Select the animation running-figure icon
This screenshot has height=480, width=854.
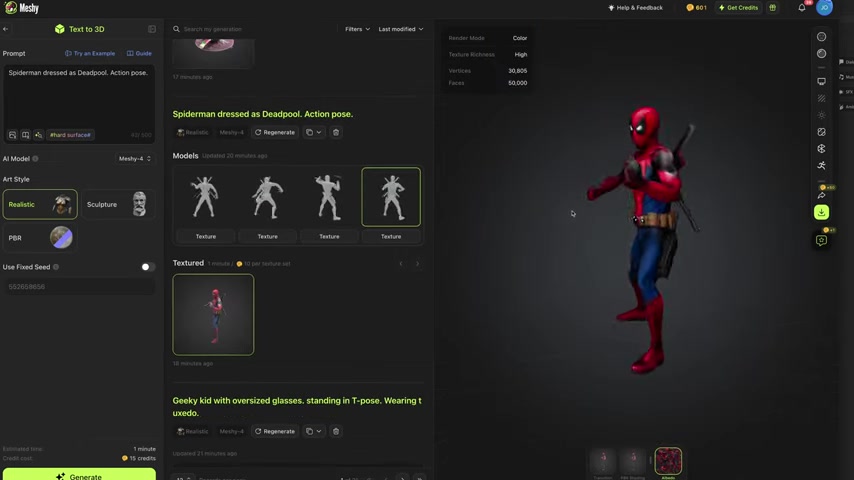coord(821,165)
